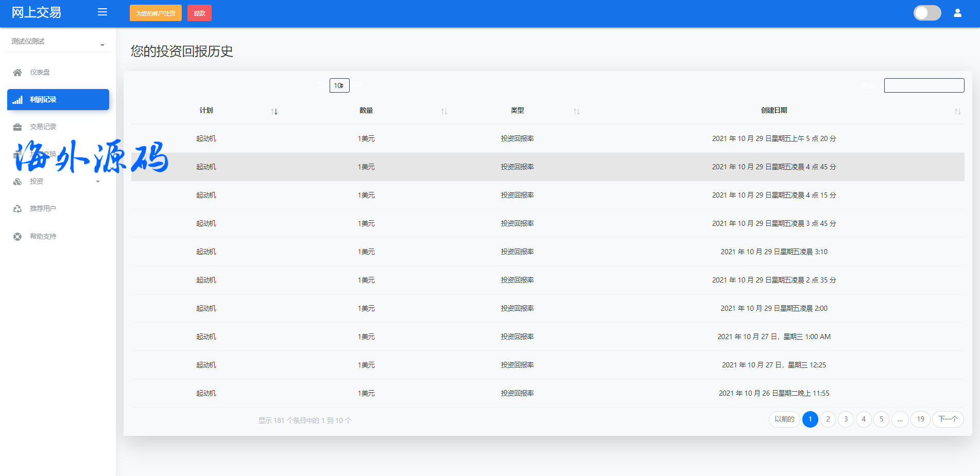Screen dimensions: 980x476
Task: Open the user profile icon
Action: coord(957,13)
